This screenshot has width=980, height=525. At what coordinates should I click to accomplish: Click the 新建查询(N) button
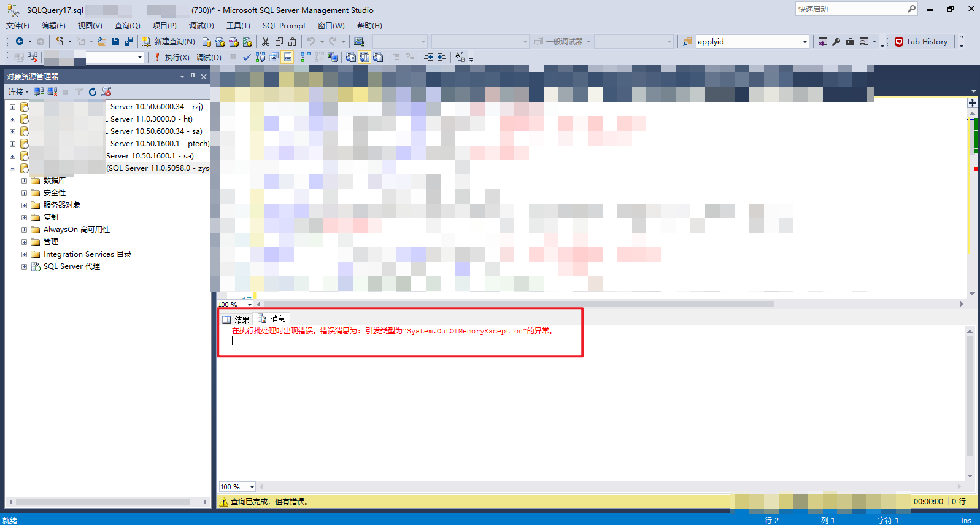pos(169,42)
